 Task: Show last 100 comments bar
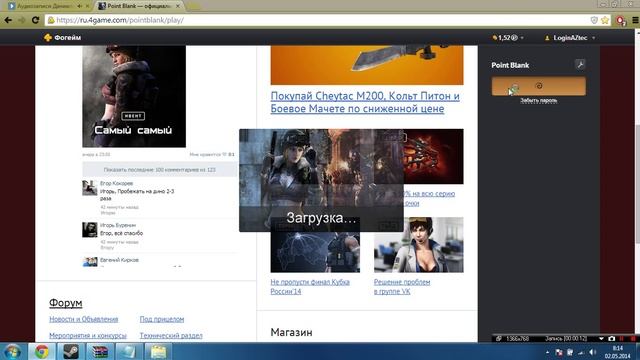point(160,169)
